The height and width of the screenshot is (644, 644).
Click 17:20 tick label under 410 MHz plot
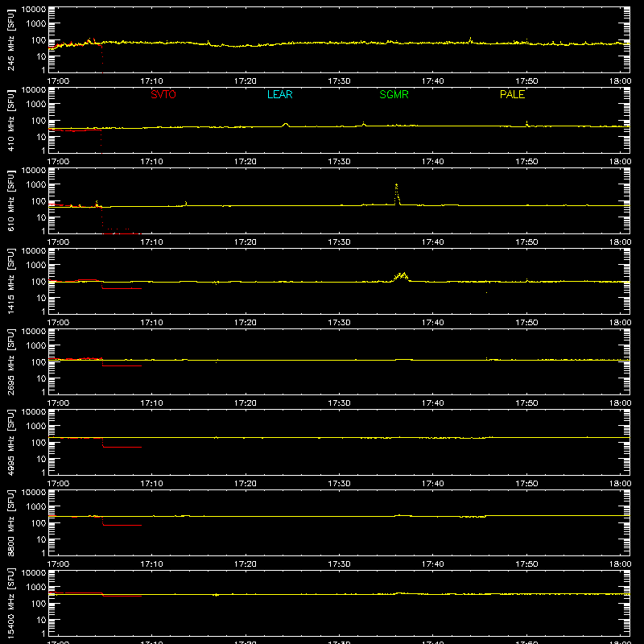(x=246, y=162)
